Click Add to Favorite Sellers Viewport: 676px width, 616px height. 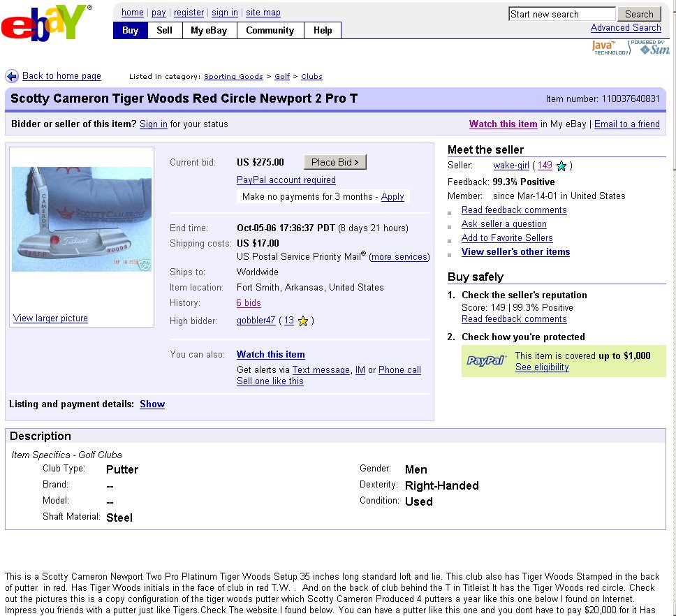507,237
